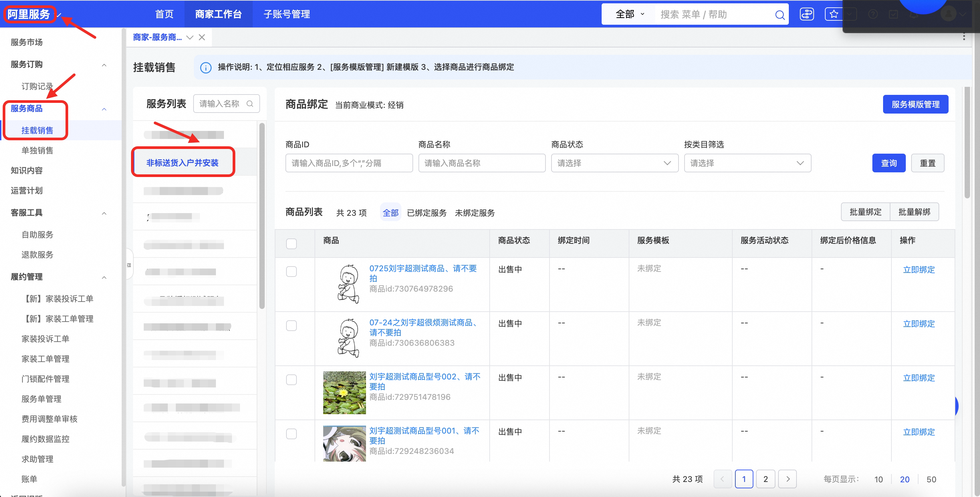Open the vertical three-dot menu at the top right
This screenshot has height=497, width=980.
coord(964,37)
